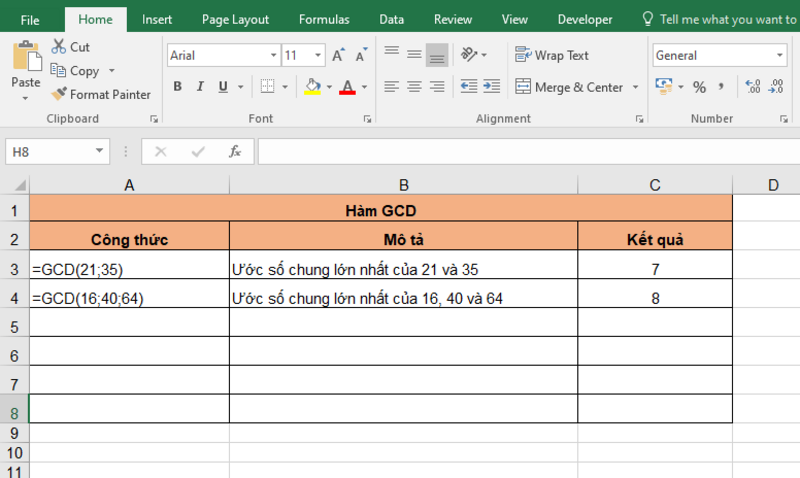The height and width of the screenshot is (478, 800).
Task: Toggle Underline formatting
Action: [x=223, y=87]
